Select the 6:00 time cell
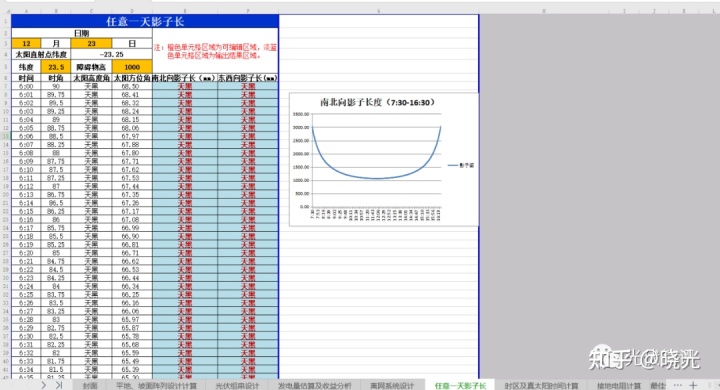The width and height of the screenshot is (720, 390). 26,86
